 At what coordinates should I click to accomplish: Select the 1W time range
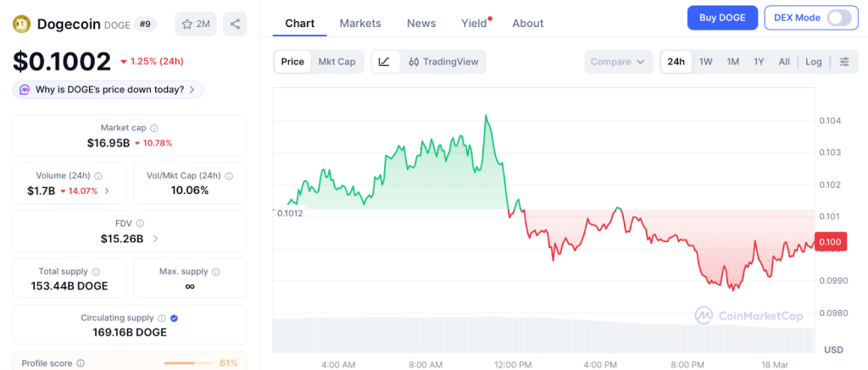click(x=705, y=62)
